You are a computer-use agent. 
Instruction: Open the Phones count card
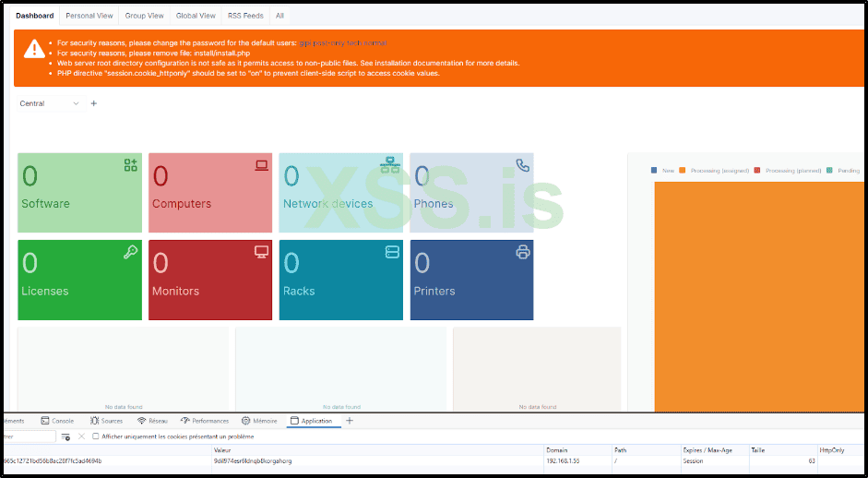[471, 193]
